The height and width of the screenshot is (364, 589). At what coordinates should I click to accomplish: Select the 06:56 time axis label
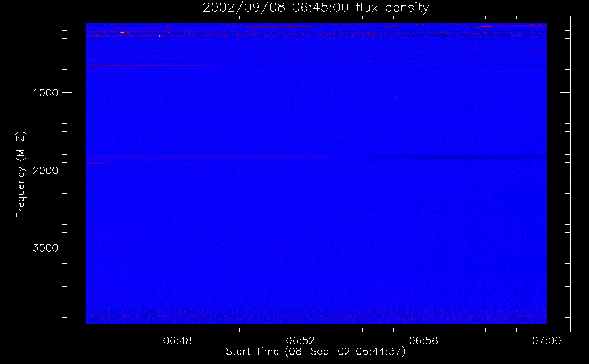click(x=423, y=341)
